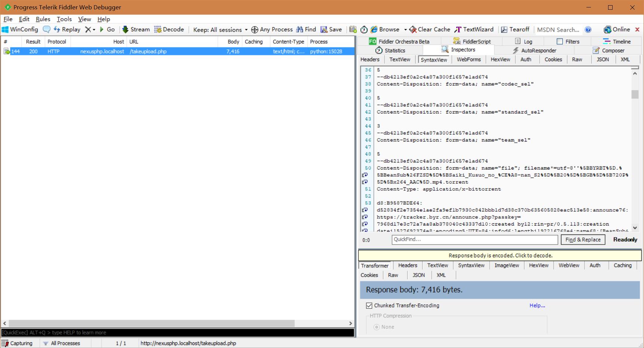Click the comment speech bubble icon
Screen dimensions: 644x348
pyautogui.click(x=46, y=29)
